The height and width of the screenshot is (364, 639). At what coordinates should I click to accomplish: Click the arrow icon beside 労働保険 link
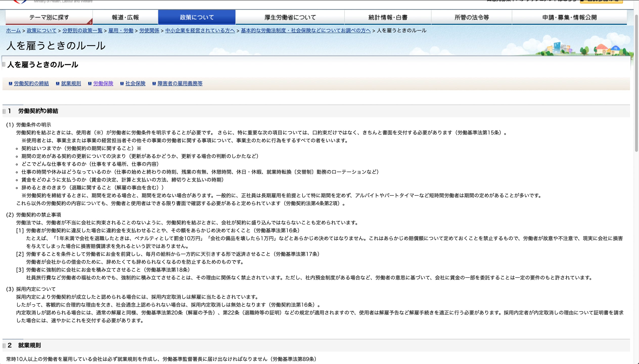[89, 83]
